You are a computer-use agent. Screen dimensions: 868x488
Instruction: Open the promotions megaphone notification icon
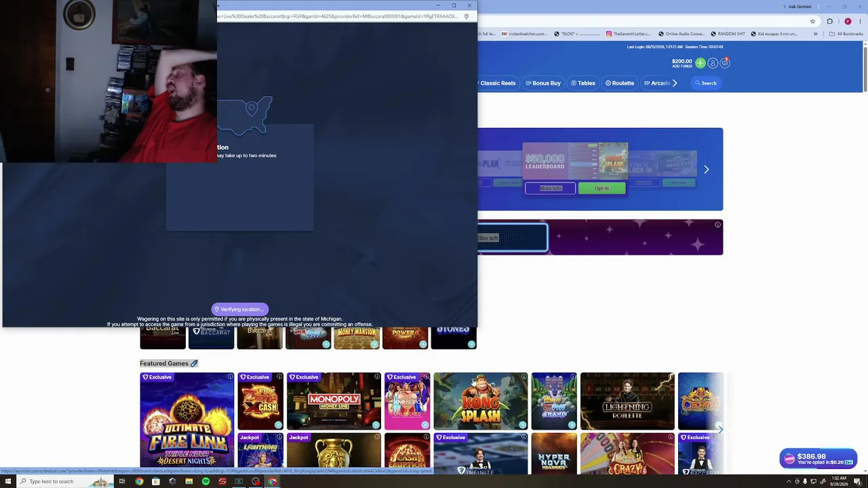coord(725,63)
